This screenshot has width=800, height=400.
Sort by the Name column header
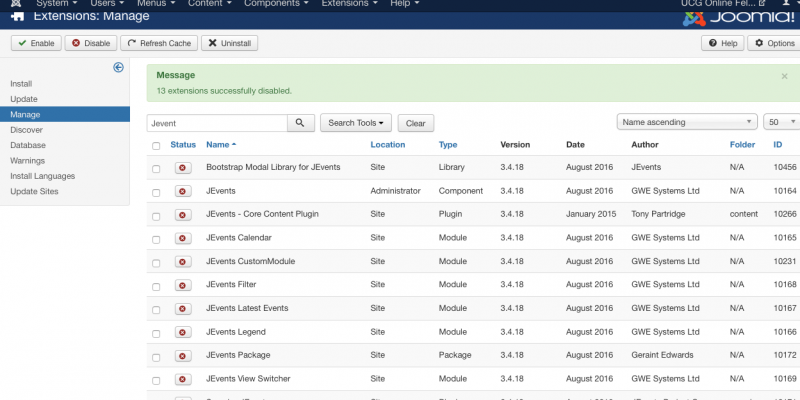tap(221, 145)
